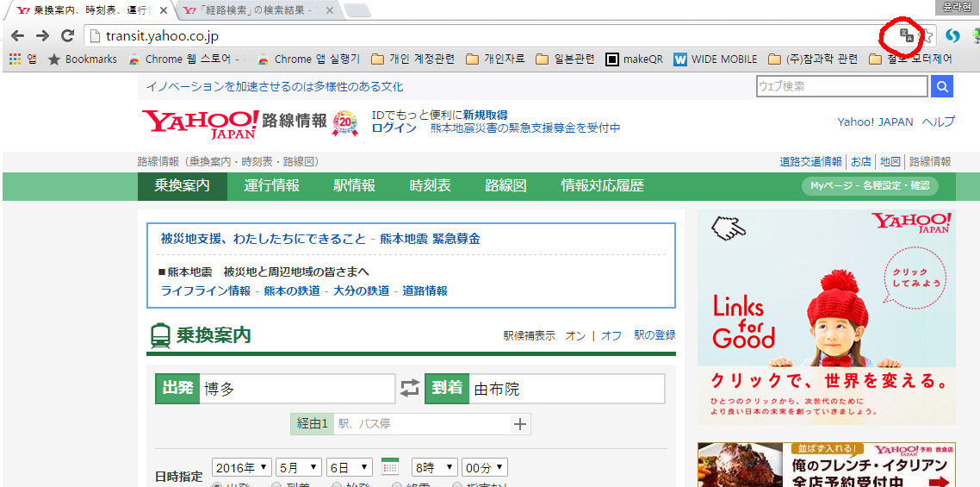The height and width of the screenshot is (487, 980).
Task: Turn station suggestions オン
Action: tap(575, 336)
